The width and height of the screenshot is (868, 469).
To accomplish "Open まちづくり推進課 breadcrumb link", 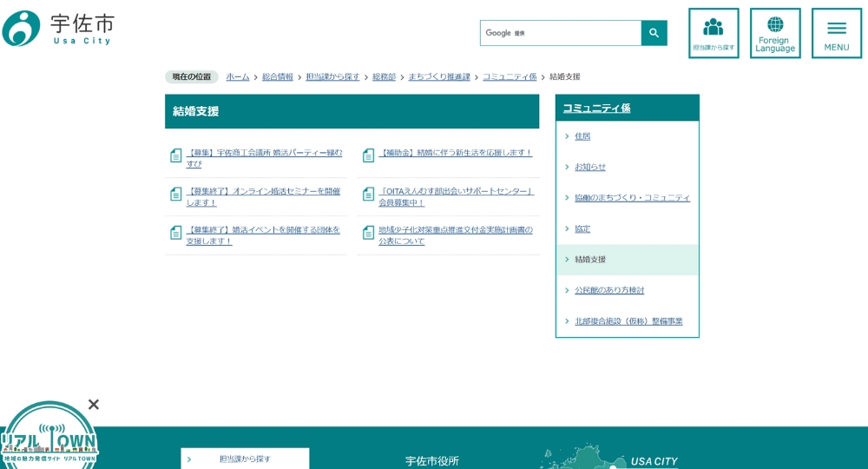I will pos(439,76).
